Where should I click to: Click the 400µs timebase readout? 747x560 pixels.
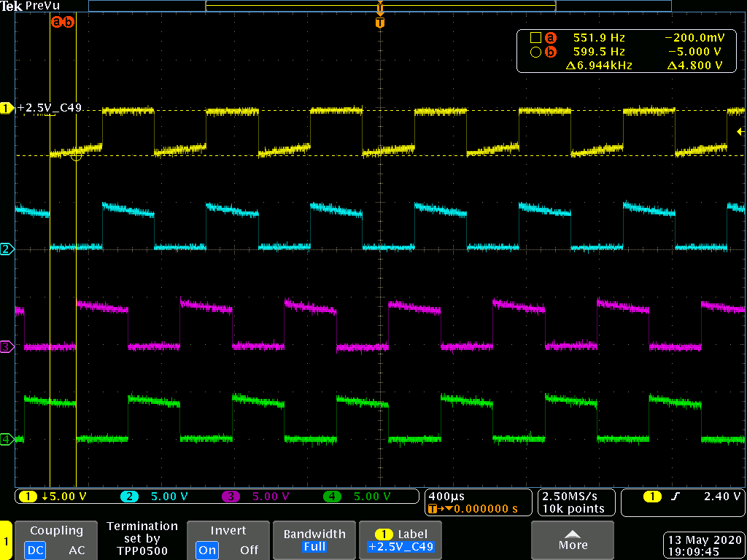[x=446, y=496]
